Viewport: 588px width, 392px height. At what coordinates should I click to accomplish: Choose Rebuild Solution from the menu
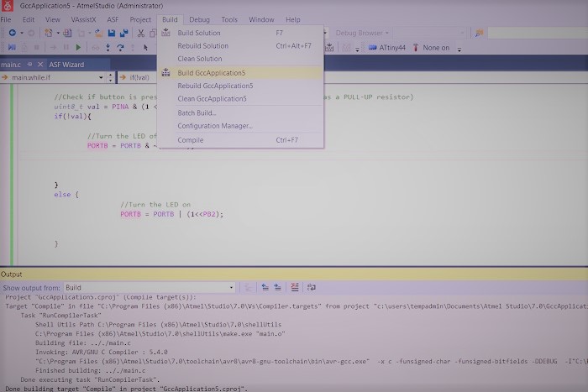coord(240,45)
